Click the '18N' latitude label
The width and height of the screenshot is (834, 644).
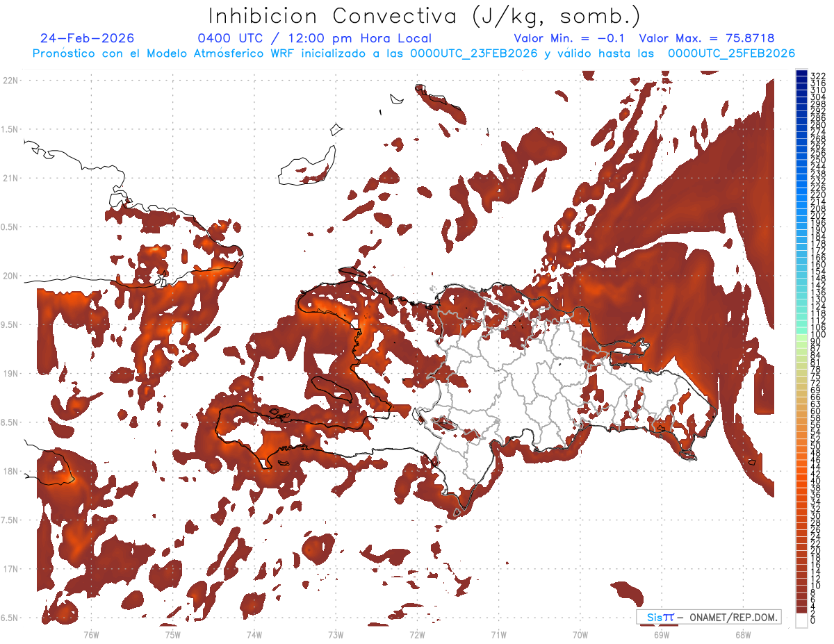[10, 471]
